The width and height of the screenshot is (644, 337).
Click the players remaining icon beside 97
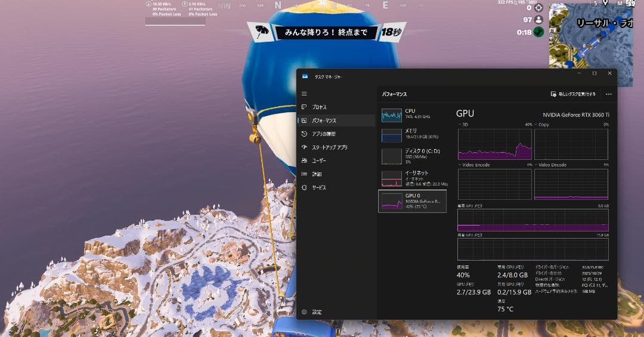[539, 19]
